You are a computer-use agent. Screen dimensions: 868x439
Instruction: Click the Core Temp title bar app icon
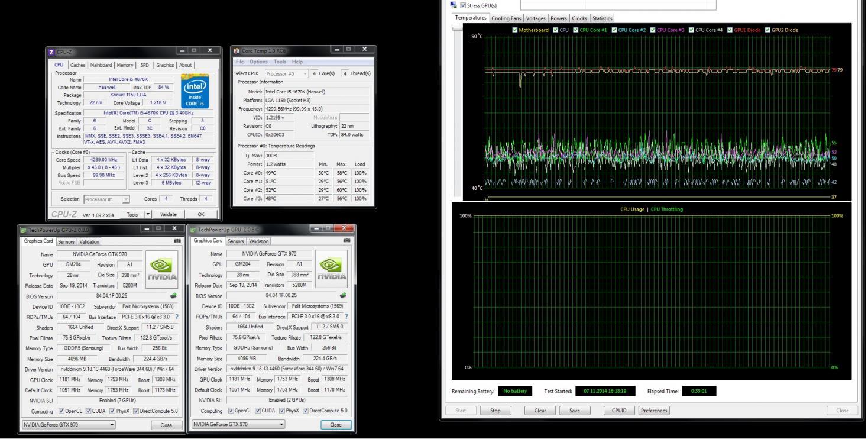click(238, 52)
